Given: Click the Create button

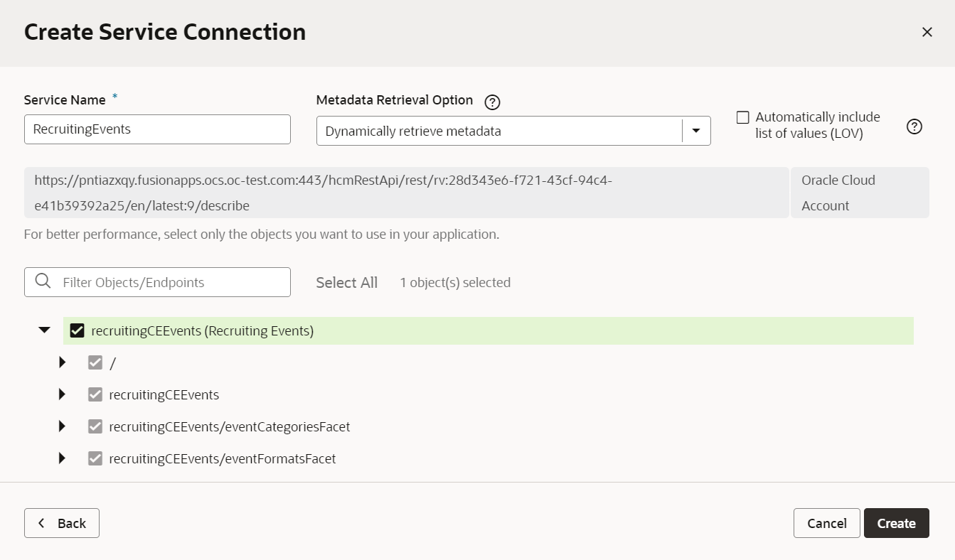Looking at the screenshot, I should click(x=896, y=522).
